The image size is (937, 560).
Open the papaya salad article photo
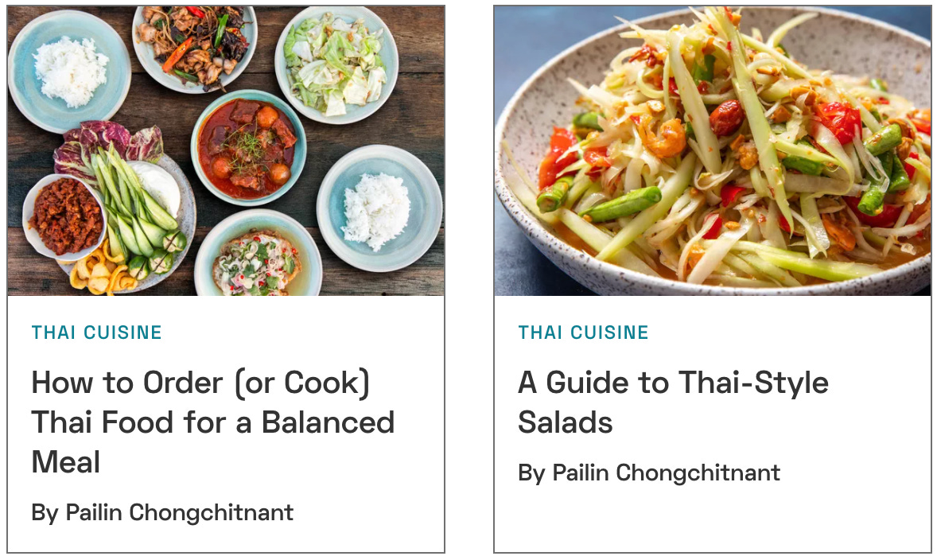pyautogui.click(x=713, y=150)
